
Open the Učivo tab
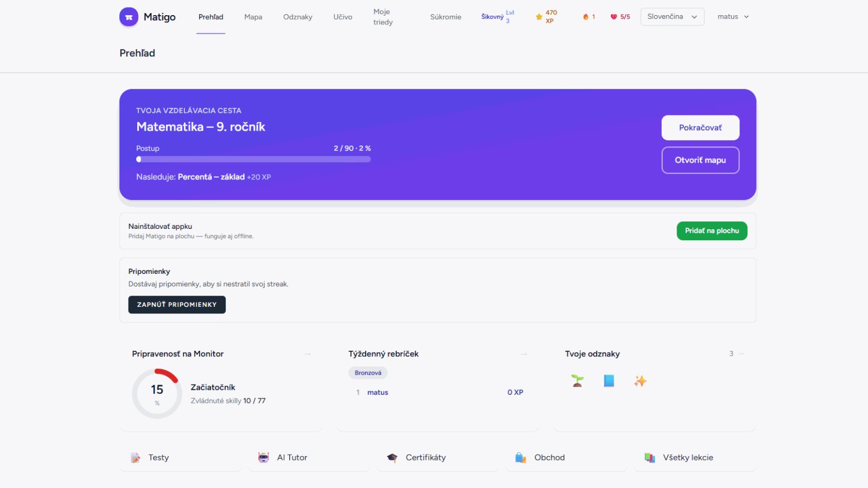343,17
